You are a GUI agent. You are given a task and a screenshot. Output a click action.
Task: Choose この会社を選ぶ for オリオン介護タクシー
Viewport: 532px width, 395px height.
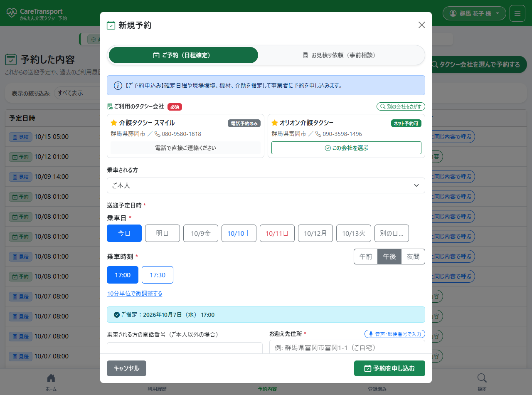coord(346,148)
